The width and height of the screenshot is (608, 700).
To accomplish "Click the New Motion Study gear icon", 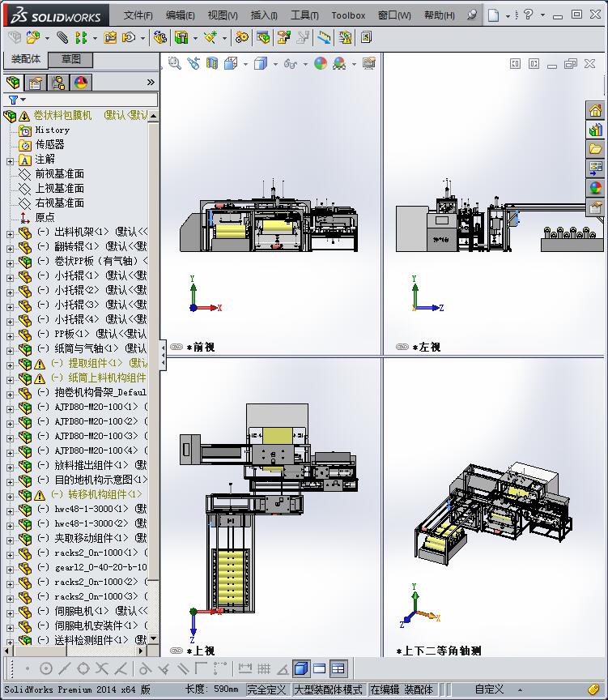I will 242,37.
